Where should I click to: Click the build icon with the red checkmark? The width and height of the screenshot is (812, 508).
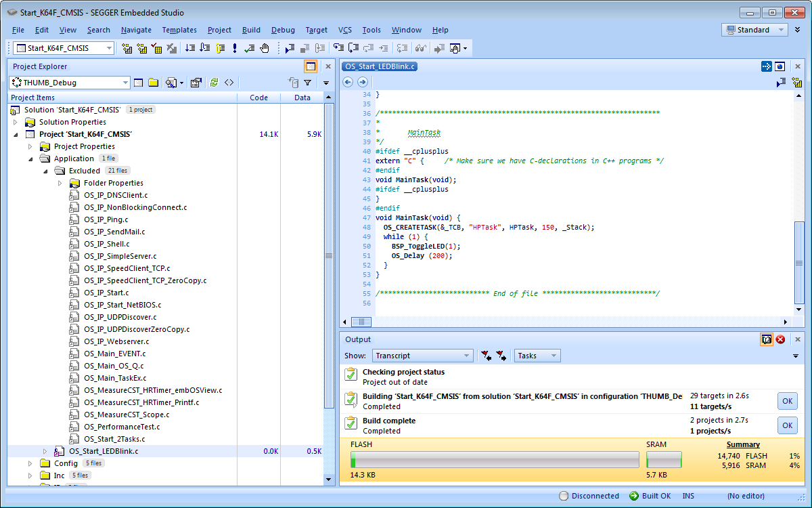(x=156, y=48)
